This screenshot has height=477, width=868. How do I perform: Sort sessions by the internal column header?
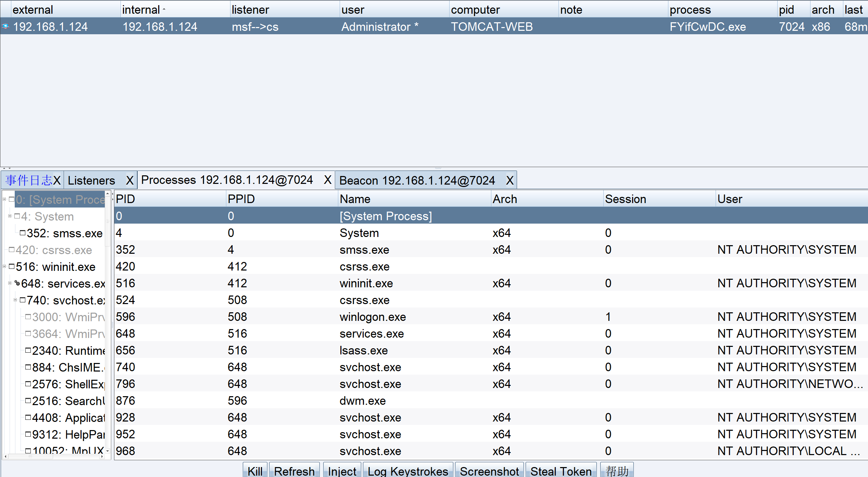tap(141, 10)
